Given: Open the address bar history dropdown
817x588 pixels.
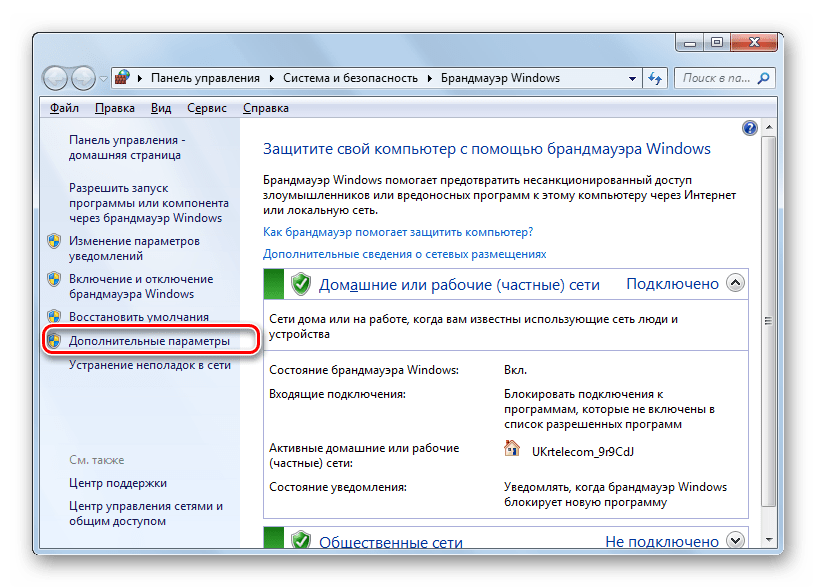Looking at the screenshot, I should coord(632,79).
